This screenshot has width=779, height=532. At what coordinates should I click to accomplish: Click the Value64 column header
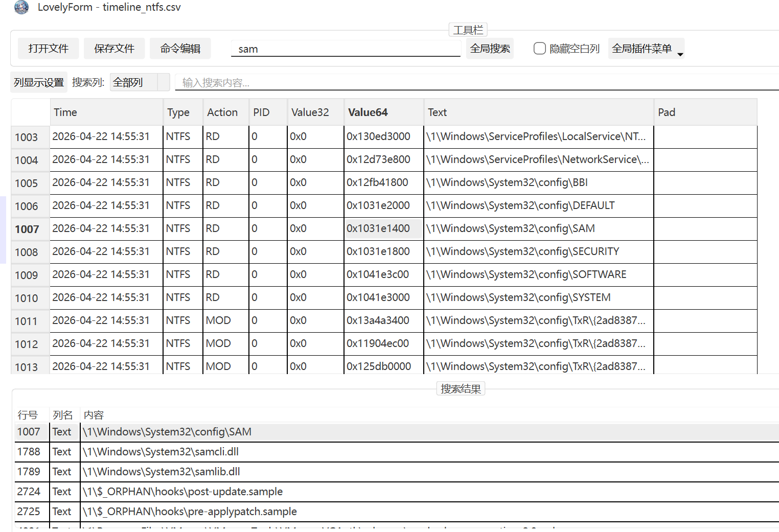[x=384, y=112]
